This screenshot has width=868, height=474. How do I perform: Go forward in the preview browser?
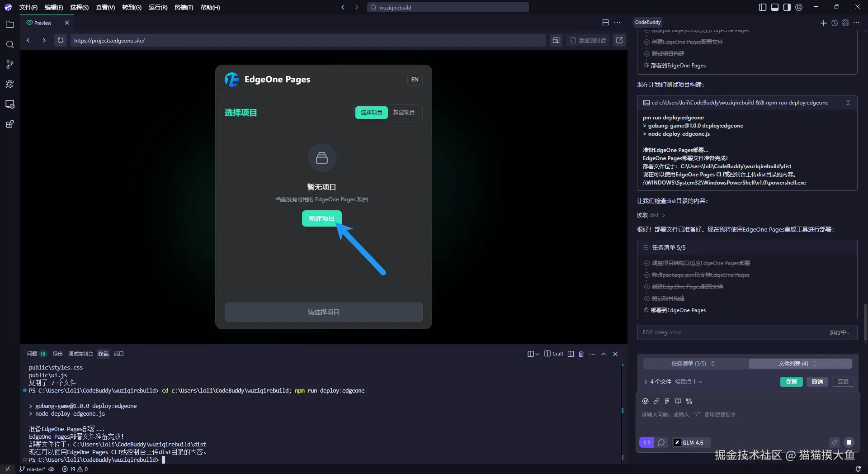pos(44,40)
